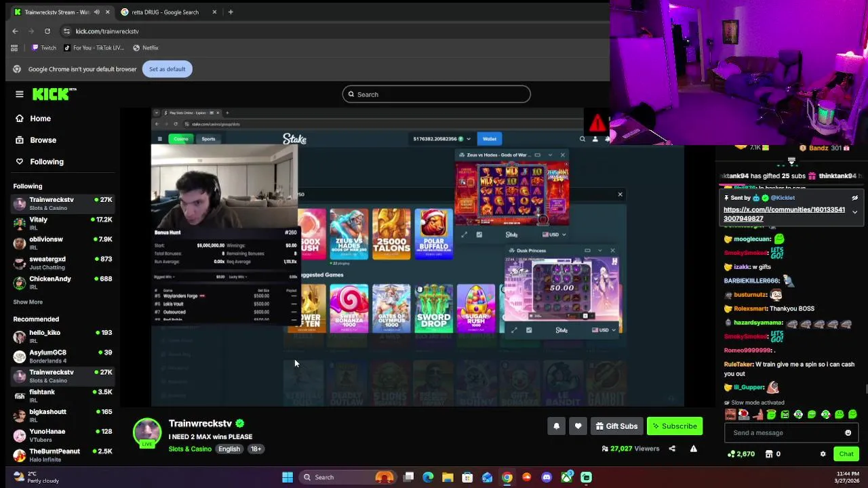Click the Kick logo
The image size is (868, 488).
point(54,94)
